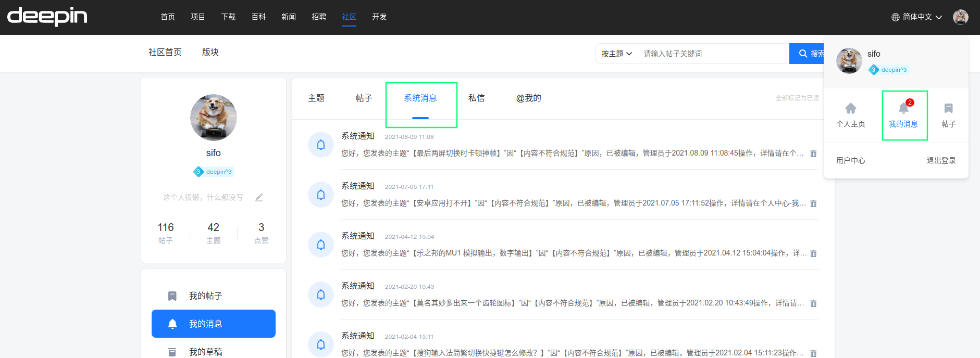The width and height of the screenshot is (980, 358).
Task: Click the pencil icon to edit bio
Action: click(259, 197)
